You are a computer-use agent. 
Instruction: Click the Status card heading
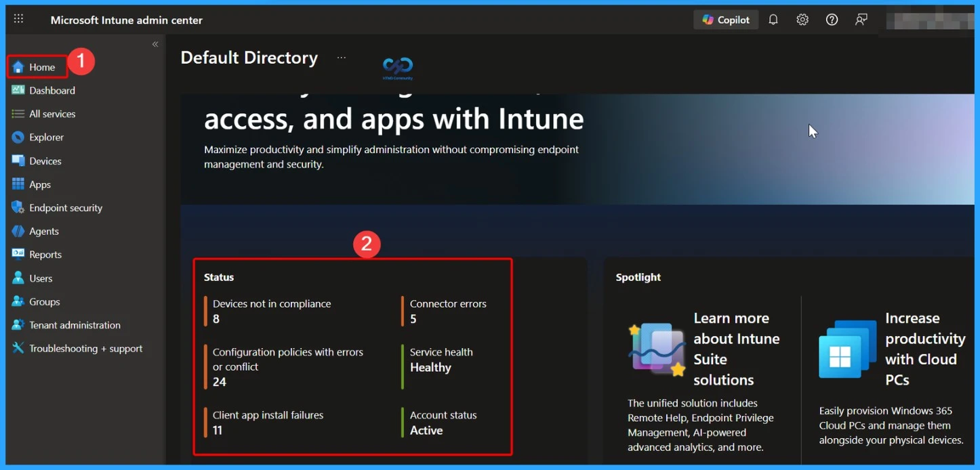[x=219, y=277]
